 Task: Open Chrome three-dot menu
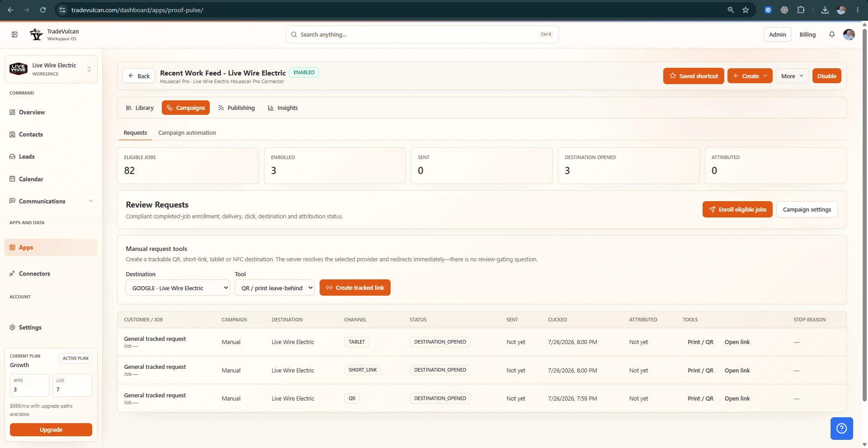point(858,10)
